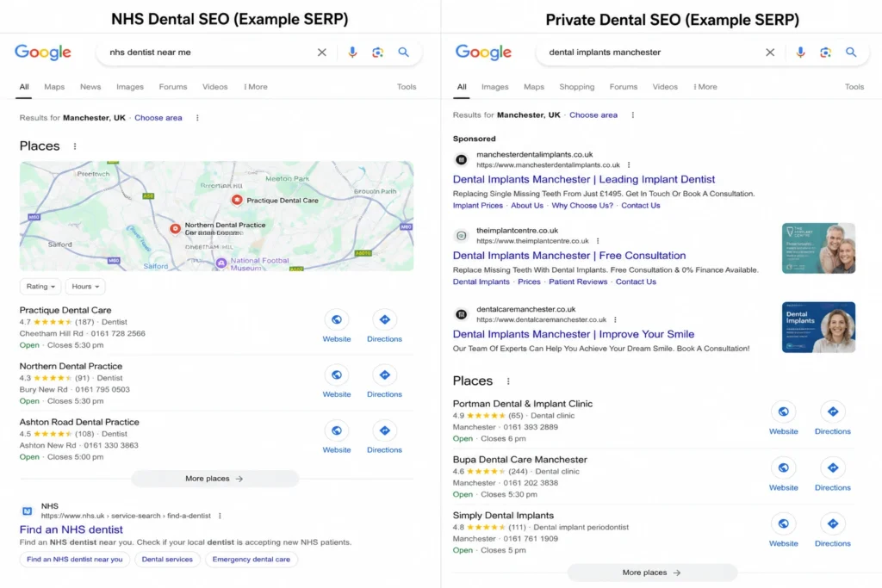Start voice search in dental implants search bar
The height and width of the screenshot is (588, 882).
800,53
